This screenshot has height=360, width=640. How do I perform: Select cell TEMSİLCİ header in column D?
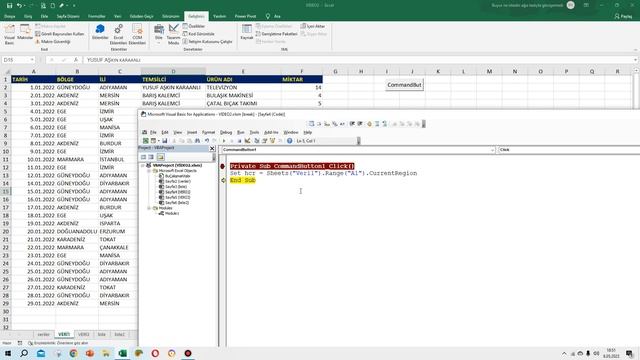click(x=173, y=79)
